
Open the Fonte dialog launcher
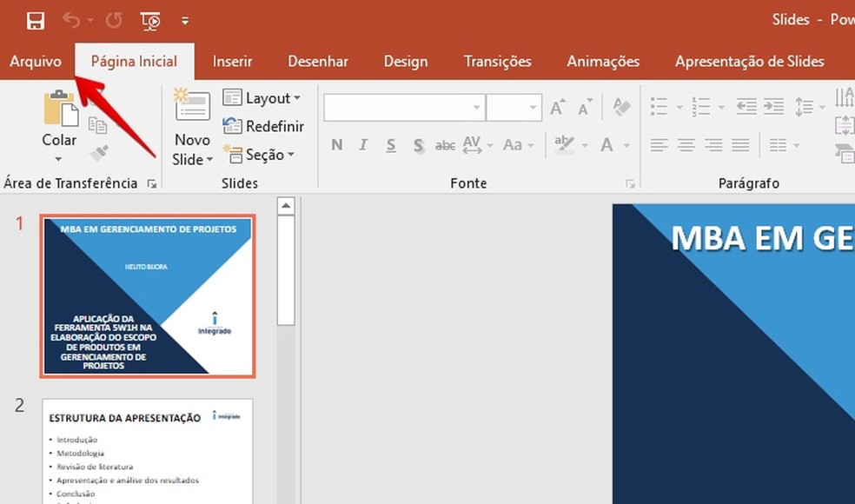(x=629, y=184)
